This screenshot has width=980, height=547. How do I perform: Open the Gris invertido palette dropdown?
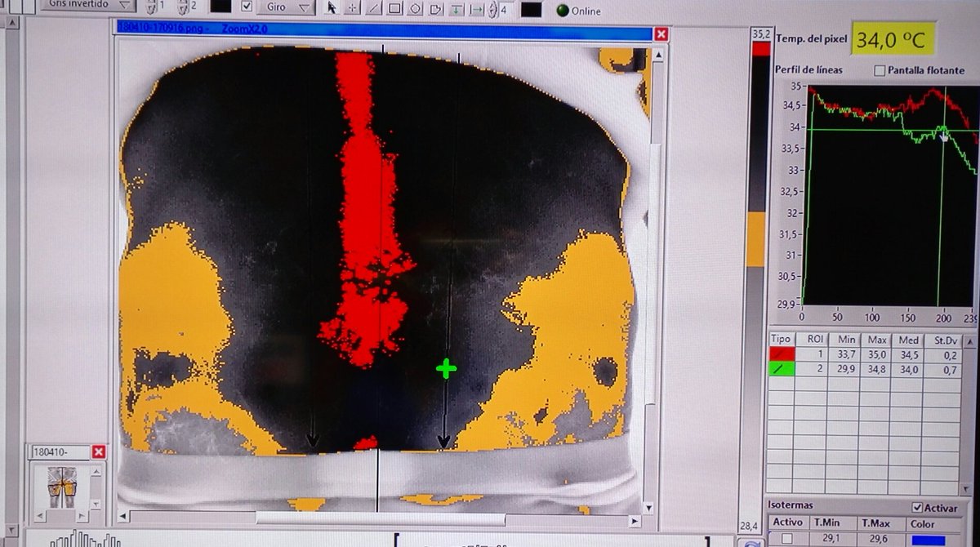[x=90, y=4]
